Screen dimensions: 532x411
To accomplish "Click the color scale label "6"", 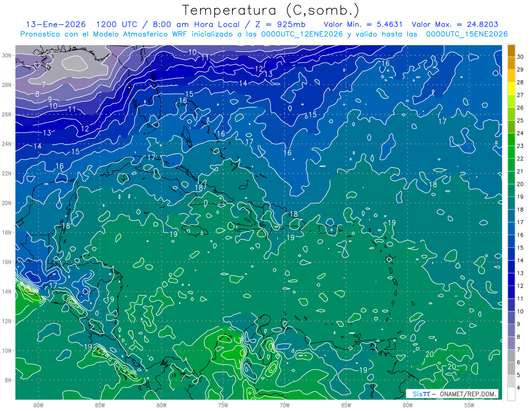I will 519,362.
